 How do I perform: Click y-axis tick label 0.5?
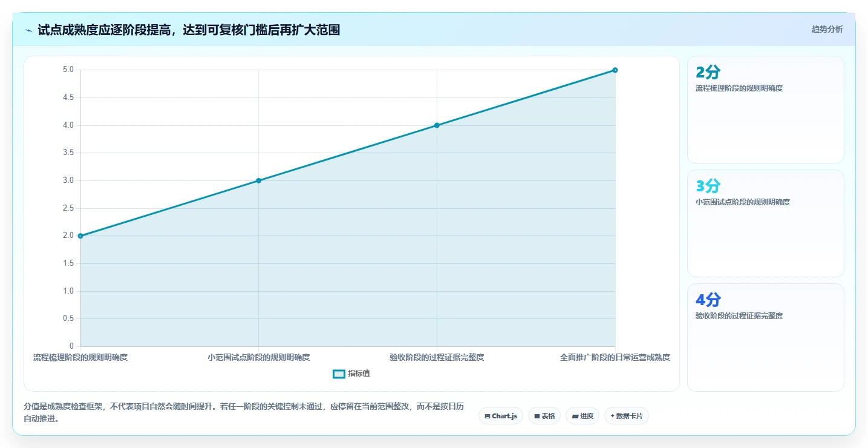(x=68, y=318)
